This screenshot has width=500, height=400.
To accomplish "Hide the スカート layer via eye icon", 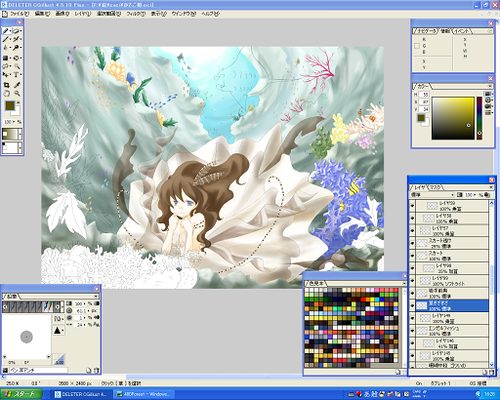I will pyautogui.click(x=412, y=256).
